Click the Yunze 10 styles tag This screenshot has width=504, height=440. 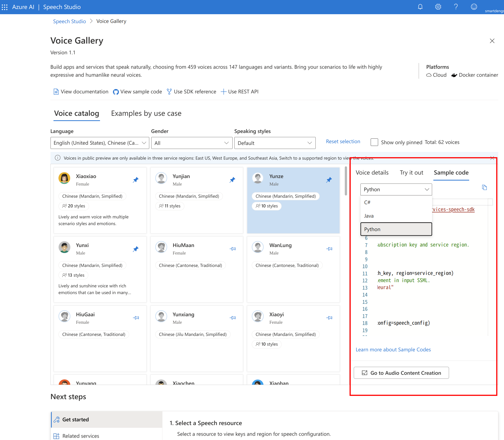click(x=267, y=206)
